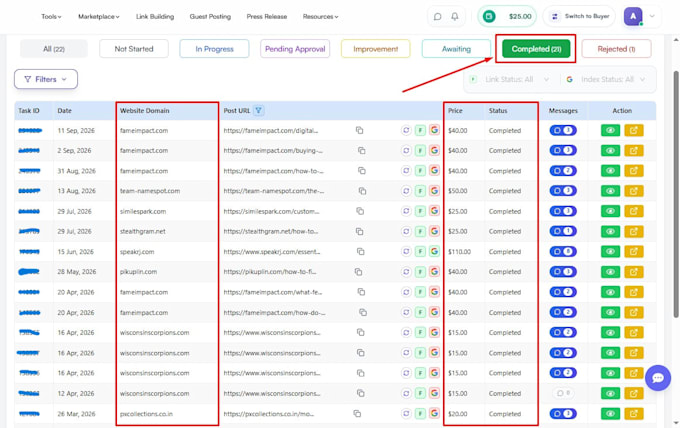Check Google index for team-namespot.com row
680x428 pixels.
(x=434, y=191)
